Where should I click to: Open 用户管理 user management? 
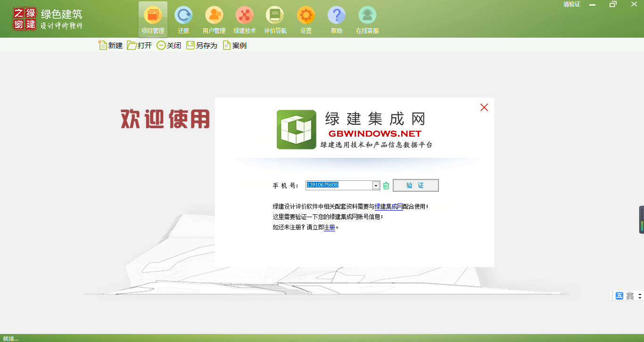(214, 20)
